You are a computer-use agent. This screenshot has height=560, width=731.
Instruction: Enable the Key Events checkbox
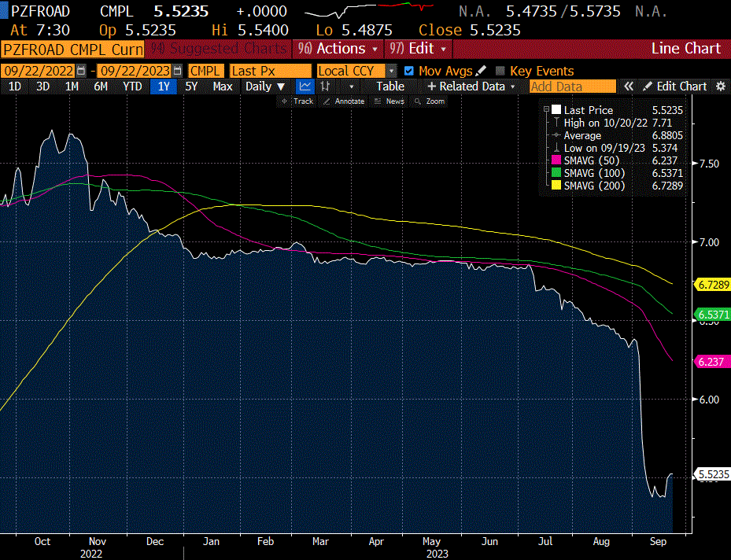[500, 71]
